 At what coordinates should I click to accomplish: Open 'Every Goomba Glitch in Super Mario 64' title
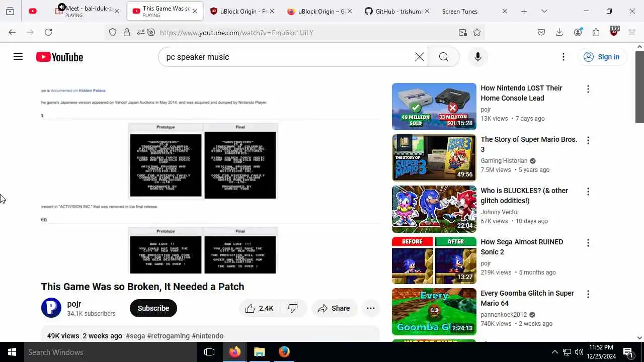527,298
